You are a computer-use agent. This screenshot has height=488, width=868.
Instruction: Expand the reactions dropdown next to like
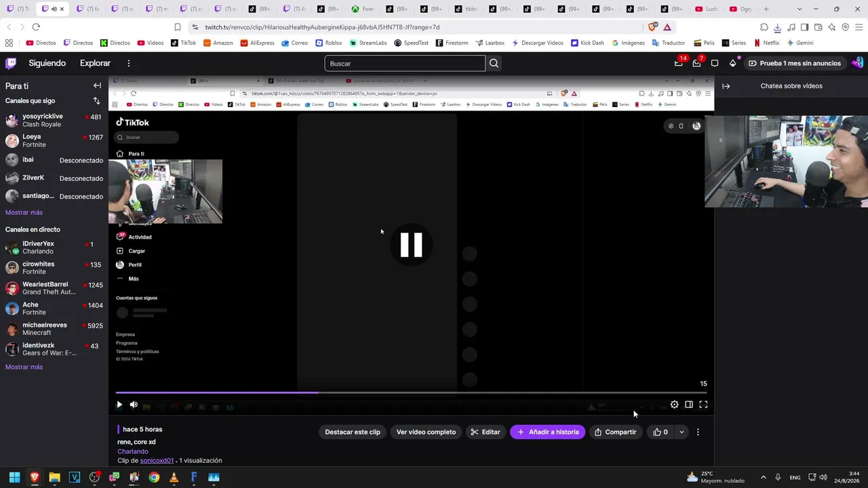(682, 432)
